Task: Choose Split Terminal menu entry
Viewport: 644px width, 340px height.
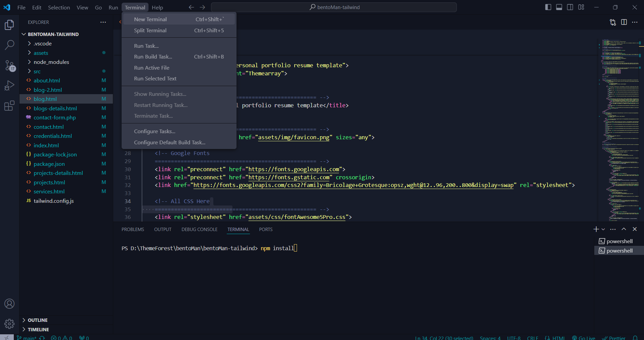Action: click(179, 30)
